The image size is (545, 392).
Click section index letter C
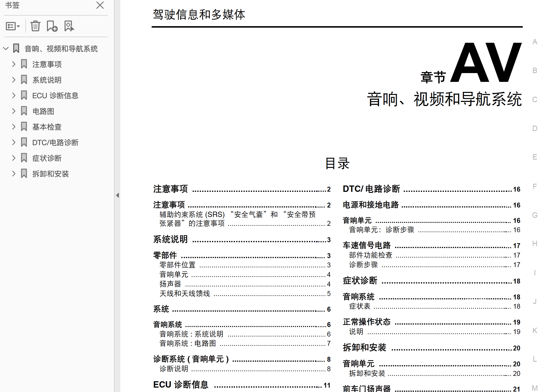point(535,100)
